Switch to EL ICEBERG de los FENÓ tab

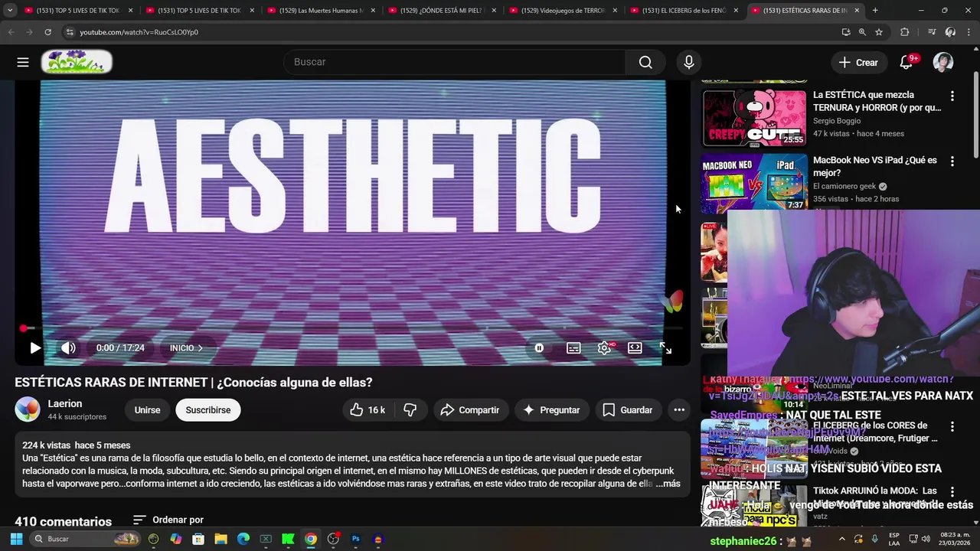click(683, 11)
